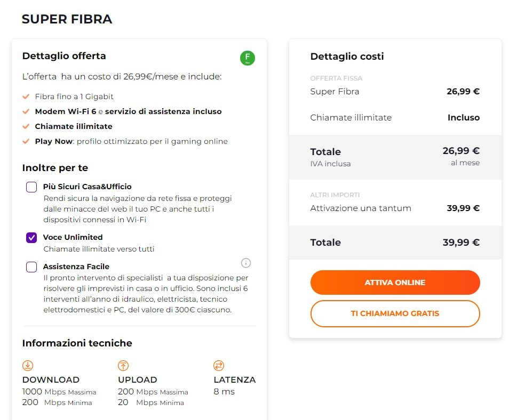Screen dimensions: 509x420
Task: Click the green F fiber badge icon
Action: click(x=247, y=58)
